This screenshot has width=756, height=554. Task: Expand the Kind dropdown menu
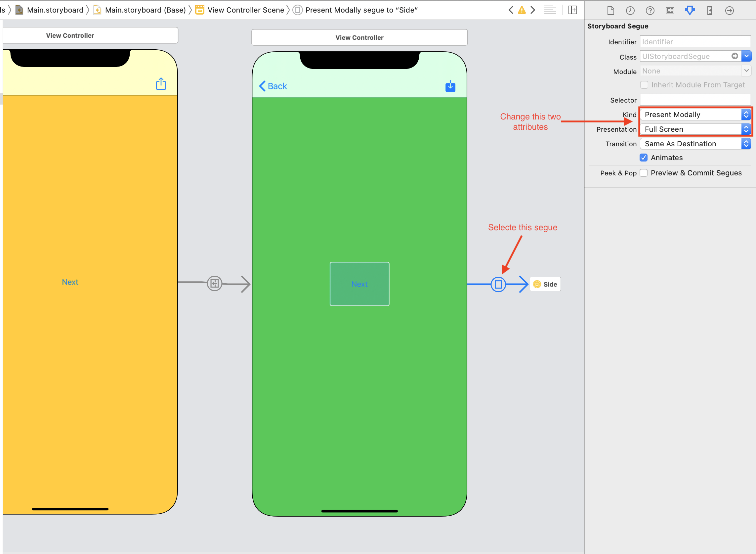746,115
